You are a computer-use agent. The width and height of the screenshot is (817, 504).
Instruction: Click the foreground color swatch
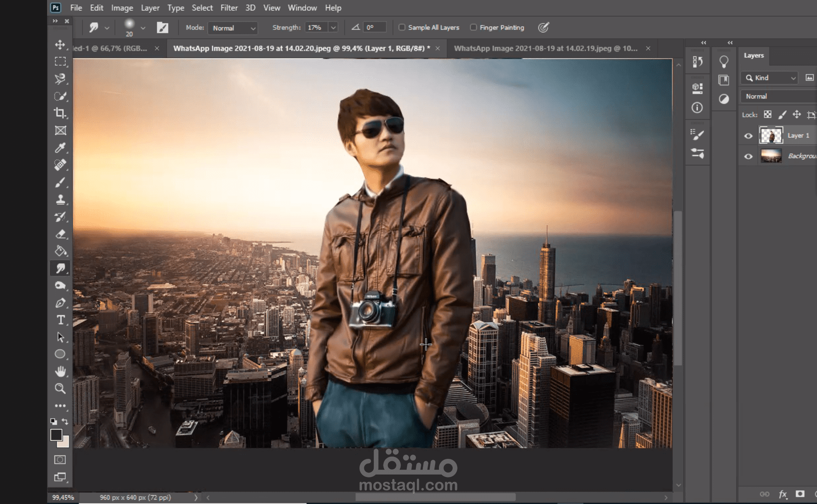(56, 435)
